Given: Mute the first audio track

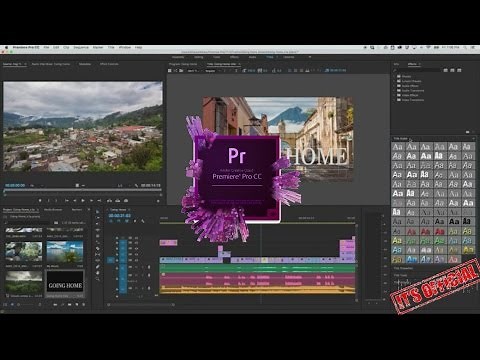Looking at the screenshot, I should [x=136, y=267].
